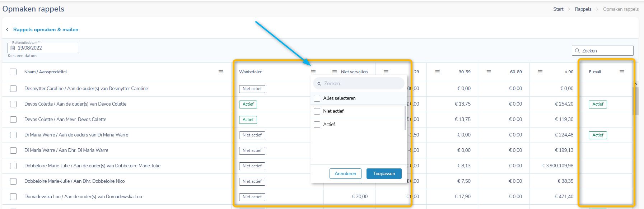This screenshot has height=209, width=644.
Task: Click the vertical scrollbar of the table
Action: 636,101
